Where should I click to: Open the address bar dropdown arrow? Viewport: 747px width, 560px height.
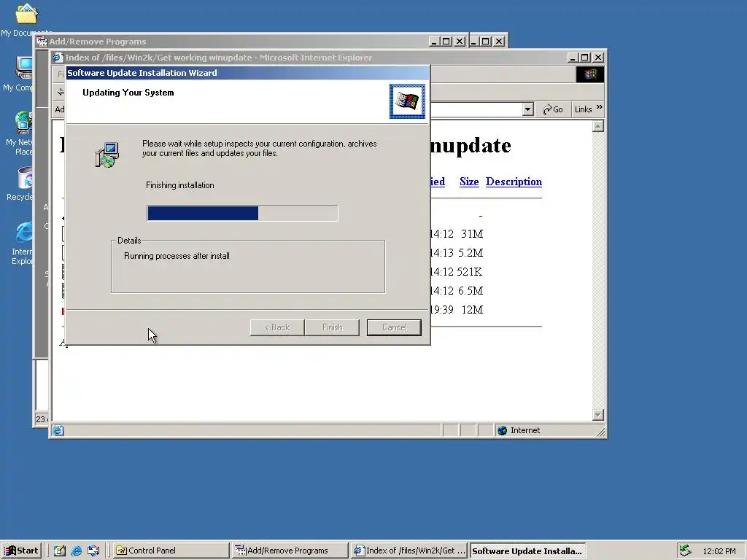[x=527, y=109]
